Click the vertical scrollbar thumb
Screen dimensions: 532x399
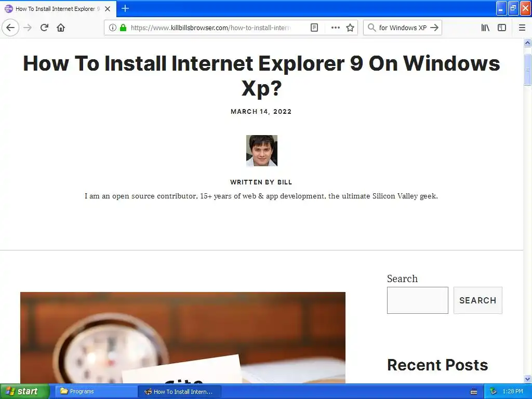pyautogui.click(x=527, y=70)
